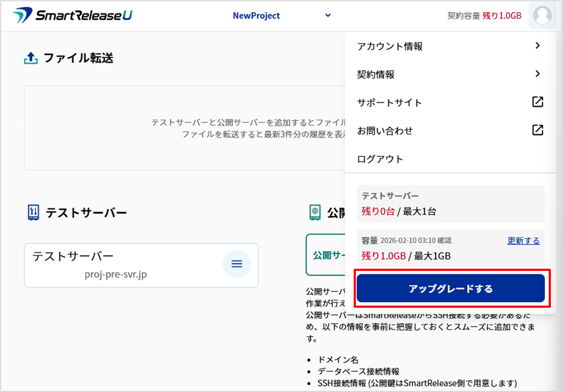
Task: Click the 更新する link for capacity
Action: pyautogui.click(x=523, y=241)
